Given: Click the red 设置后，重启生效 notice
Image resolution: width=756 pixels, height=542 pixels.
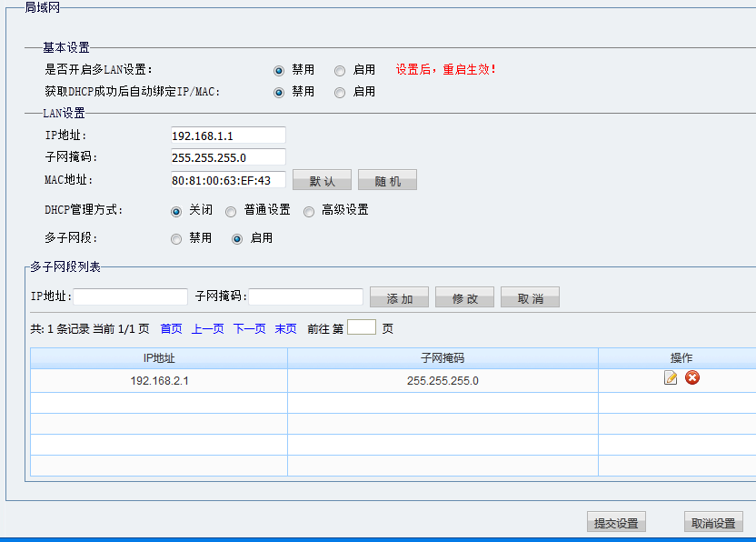Looking at the screenshot, I should [446, 69].
